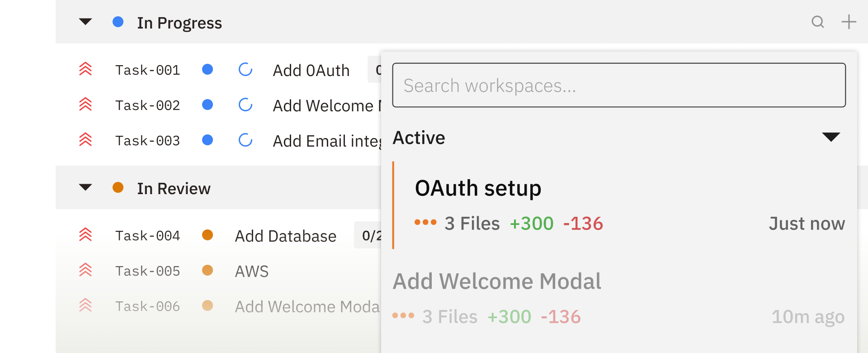Viewport: 868px width, 353px height.
Task: Click loading spinner icon on Task-002
Action: point(245,105)
